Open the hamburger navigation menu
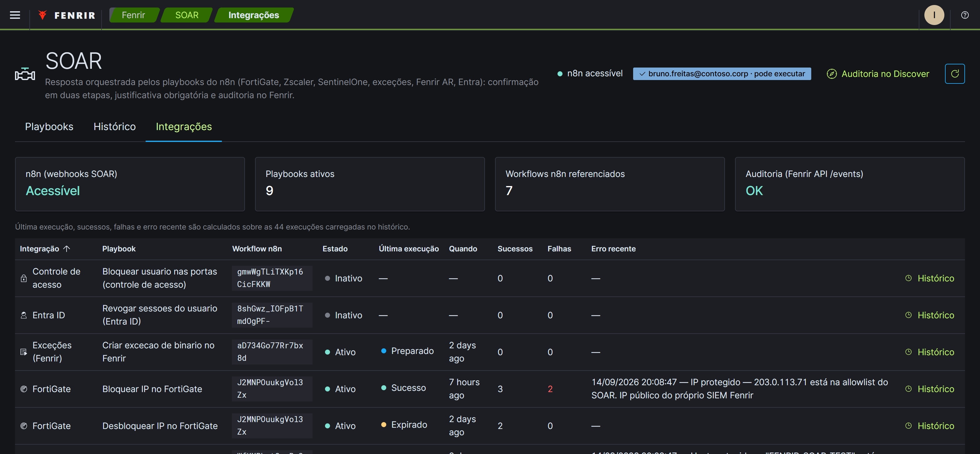980x454 pixels. pos(15,15)
